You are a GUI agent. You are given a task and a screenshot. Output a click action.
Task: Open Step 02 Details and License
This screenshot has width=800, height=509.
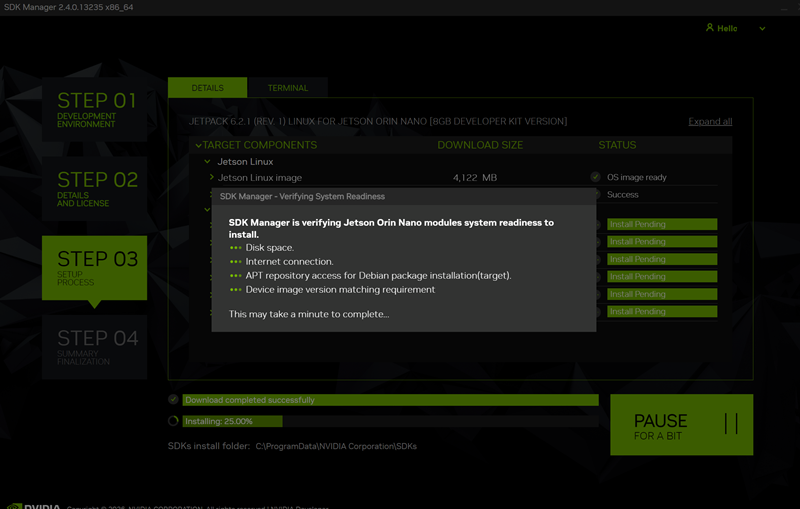(95, 188)
